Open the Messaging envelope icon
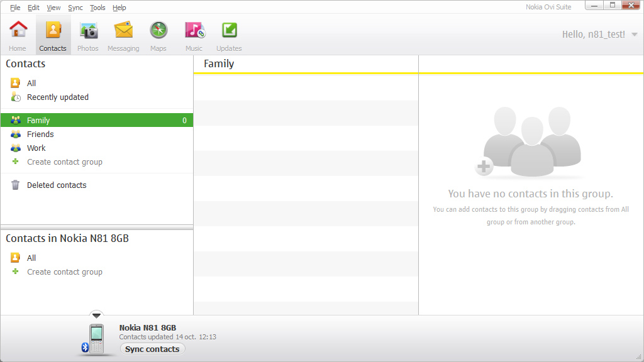The height and width of the screenshot is (362, 644). [x=123, y=30]
